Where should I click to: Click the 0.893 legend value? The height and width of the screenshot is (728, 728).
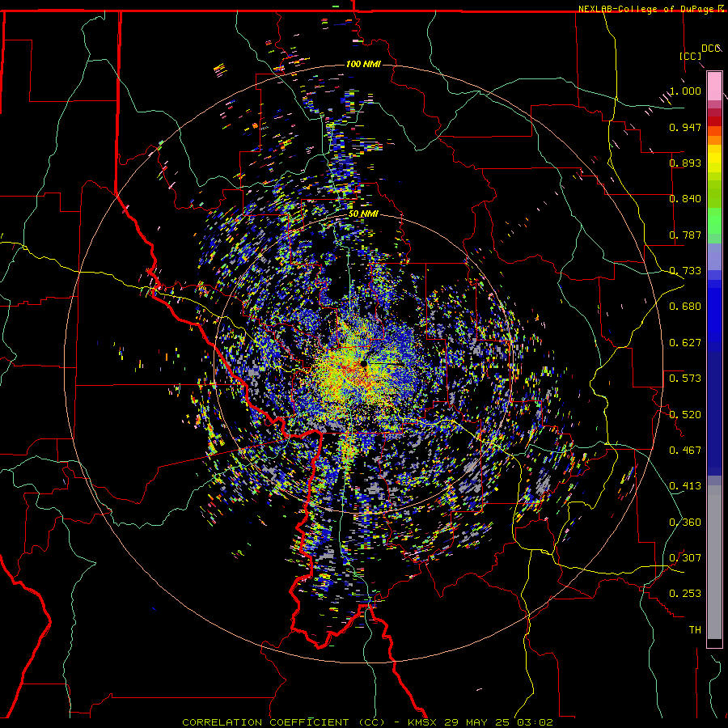coord(685,163)
